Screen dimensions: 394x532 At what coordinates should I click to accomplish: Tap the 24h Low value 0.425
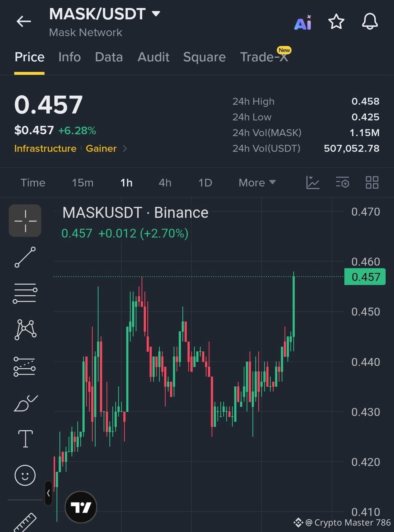365,117
